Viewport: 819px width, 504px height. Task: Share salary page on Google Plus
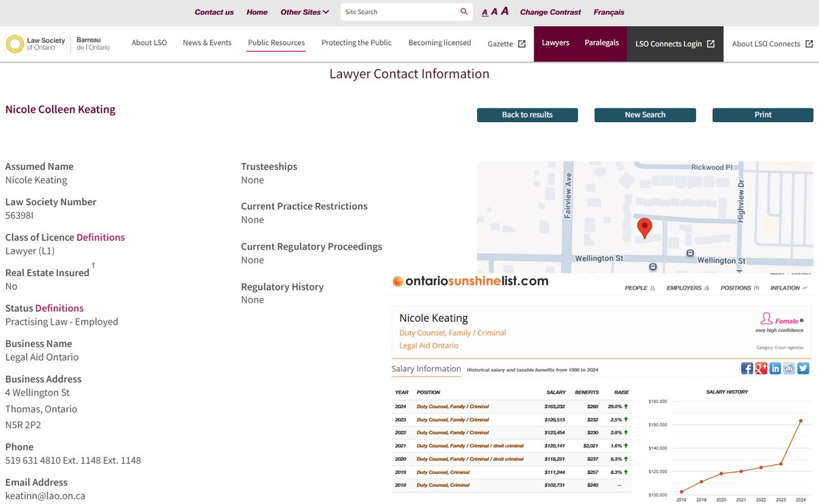(x=761, y=368)
